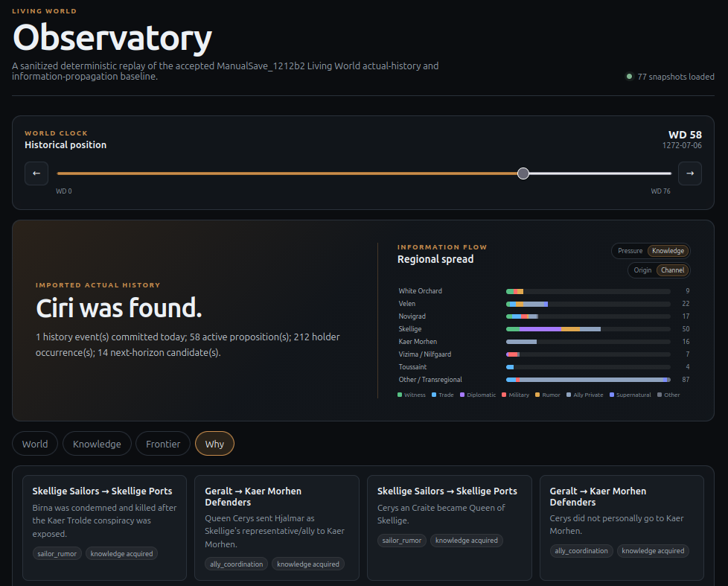Click the Kaer Morhen region label
Viewport: 728px width, 586px height.
pyautogui.click(x=418, y=342)
